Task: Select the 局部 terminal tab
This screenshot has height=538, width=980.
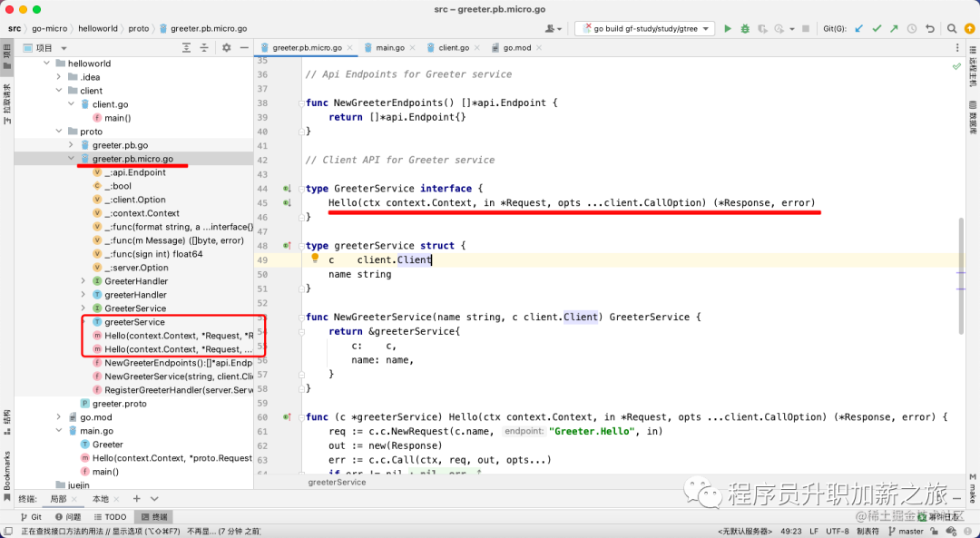Action: coord(58,499)
